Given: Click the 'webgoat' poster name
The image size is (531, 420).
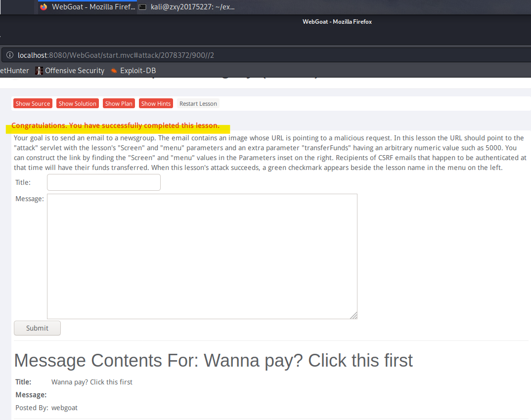Looking at the screenshot, I should click(x=64, y=408).
